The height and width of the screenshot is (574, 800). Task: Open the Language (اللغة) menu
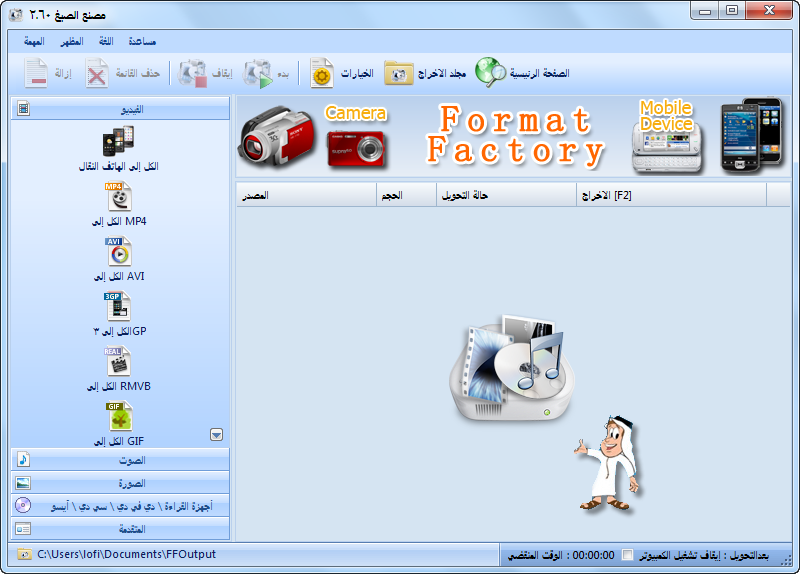(106, 41)
